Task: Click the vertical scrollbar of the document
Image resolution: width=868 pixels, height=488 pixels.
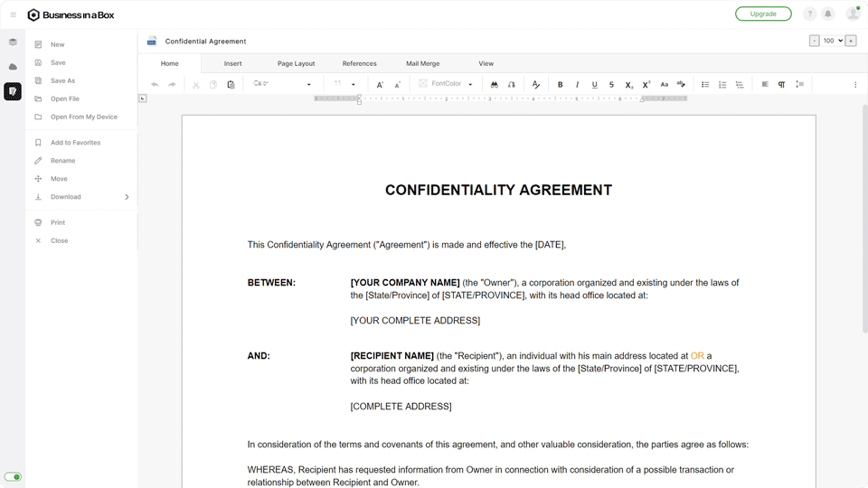Action: [x=864, y=219]
